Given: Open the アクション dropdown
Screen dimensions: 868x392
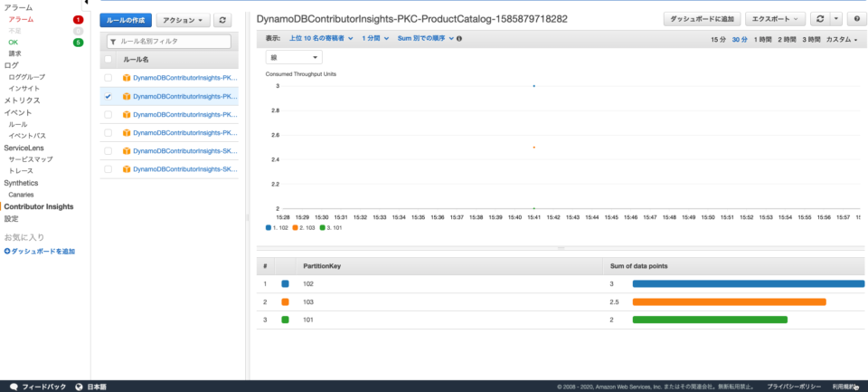Looking at the screenshot, I should (183, 20).
